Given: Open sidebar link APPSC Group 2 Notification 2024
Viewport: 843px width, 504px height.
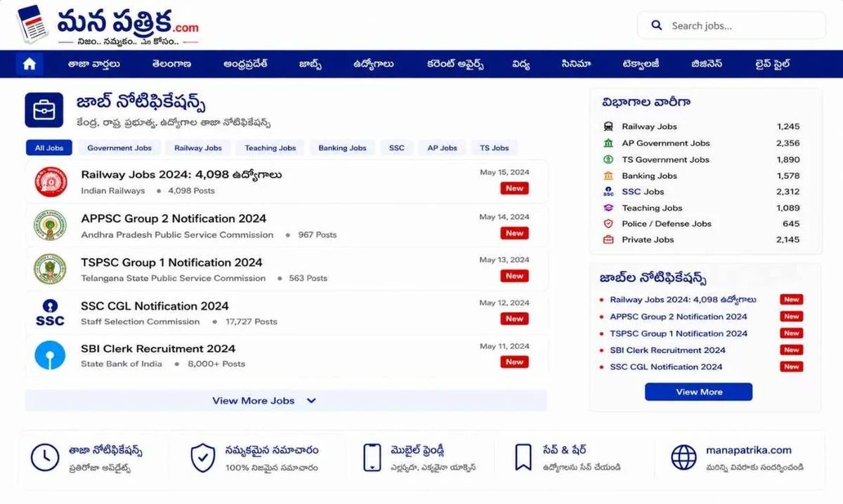Looking at the screenshot, I should (679, 317).
